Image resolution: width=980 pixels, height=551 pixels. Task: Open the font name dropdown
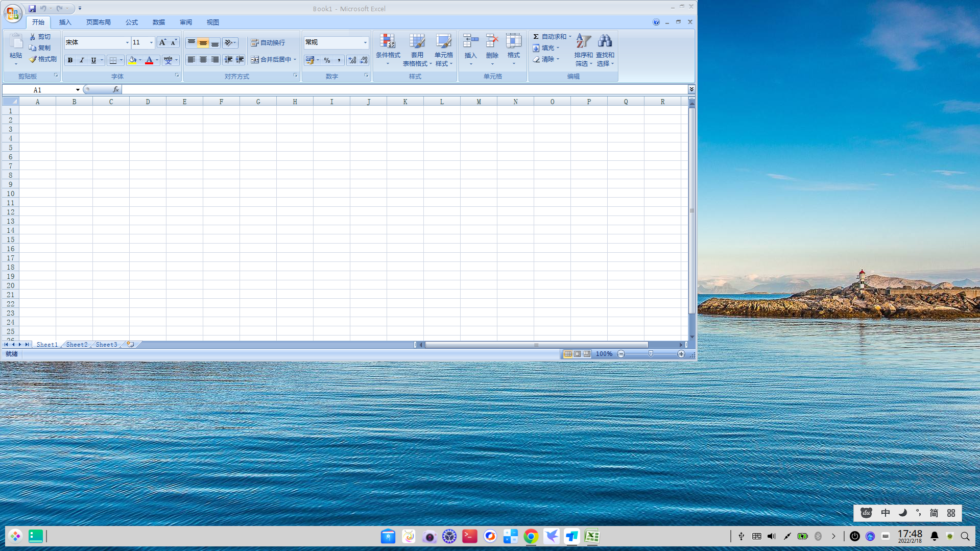coord(127,42)
